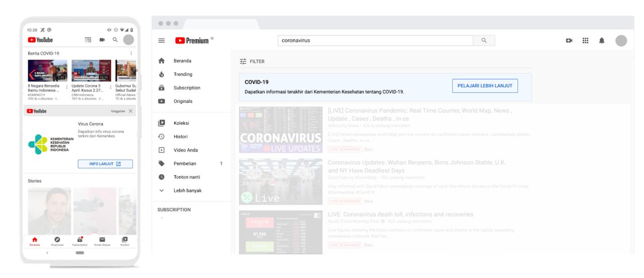This screenshot has height=278, width=644.
Task: Open the YouTube apps grid icon
Action: [585, 41]
